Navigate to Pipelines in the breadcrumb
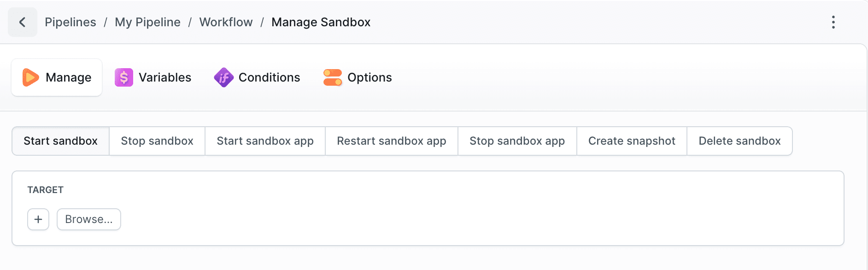The height and width of the screenshot is (270, 868). pos(70,22)
